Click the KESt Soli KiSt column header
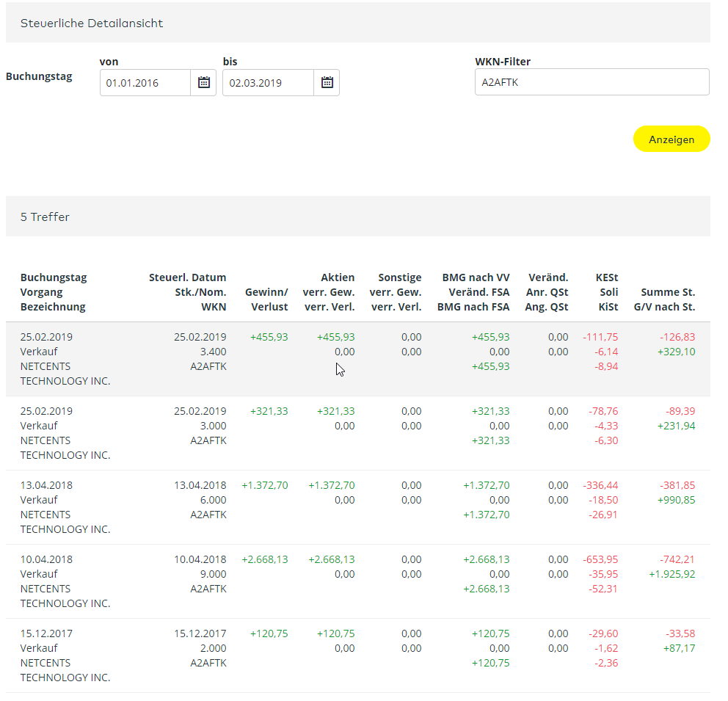The height and width of the screenshot is (701, 728). [x=608, y=292]
